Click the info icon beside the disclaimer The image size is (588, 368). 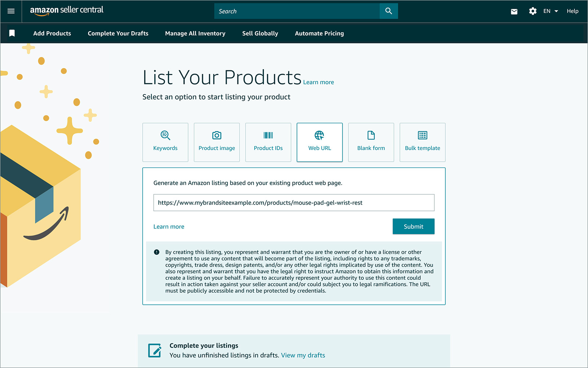(157, 252)
